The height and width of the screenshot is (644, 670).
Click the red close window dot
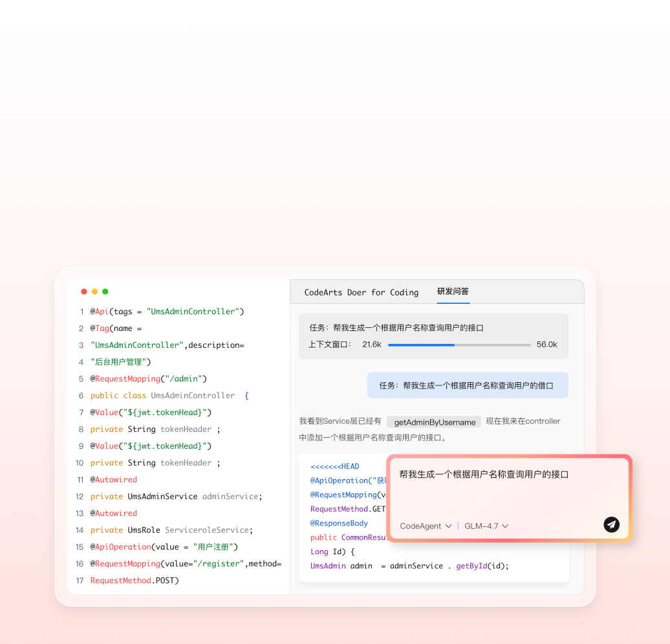[x=84, y=292]
